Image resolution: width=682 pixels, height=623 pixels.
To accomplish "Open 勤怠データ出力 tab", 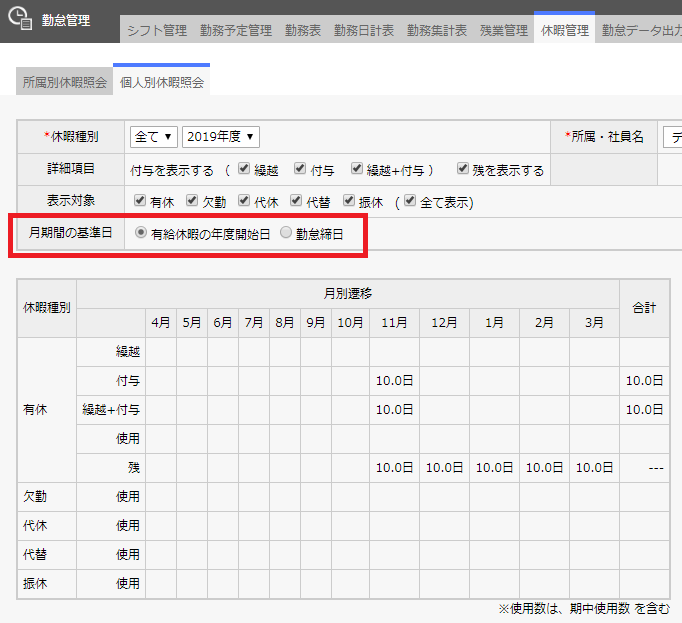I will (641, 30).
